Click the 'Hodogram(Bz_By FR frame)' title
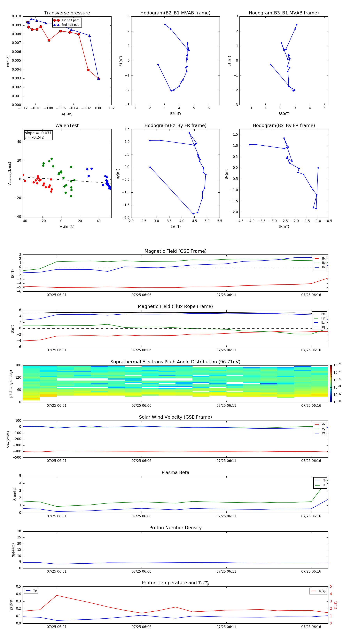The height and width of the screenshot is (644, 351). (175, 125)
